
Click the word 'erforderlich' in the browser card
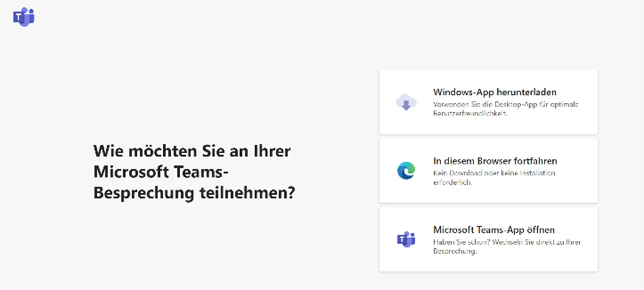pos(452,183)
